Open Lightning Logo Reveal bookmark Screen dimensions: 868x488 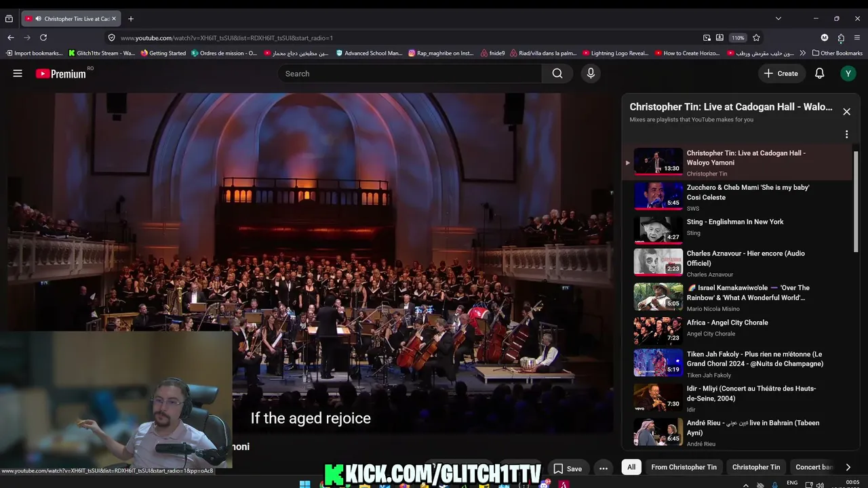coord(616,53)
